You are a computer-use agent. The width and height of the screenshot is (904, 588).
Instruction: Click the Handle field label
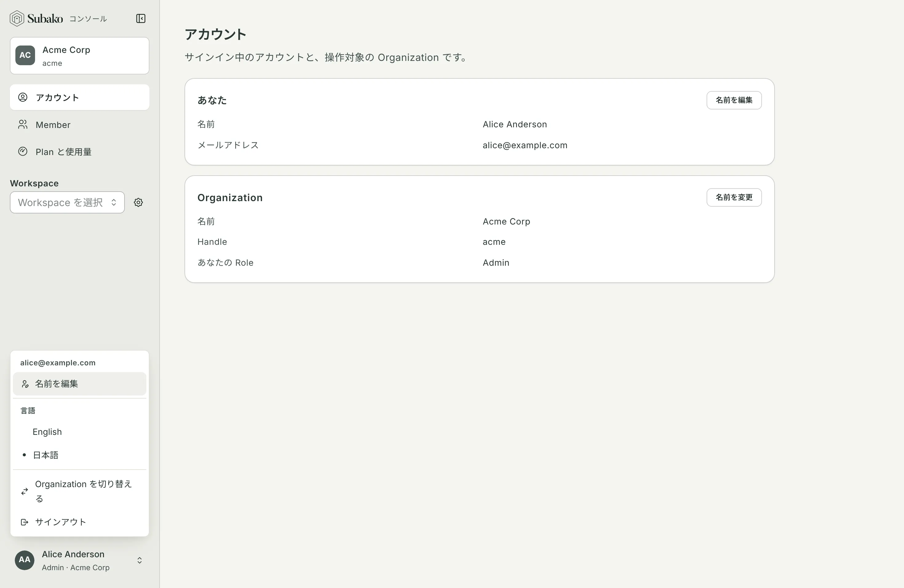(212, 242)
